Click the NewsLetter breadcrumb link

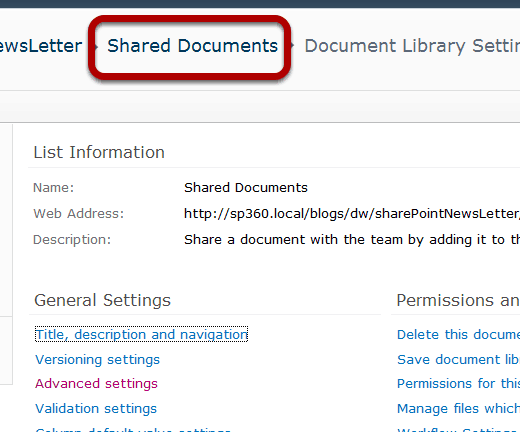click(x=41, y=46)
